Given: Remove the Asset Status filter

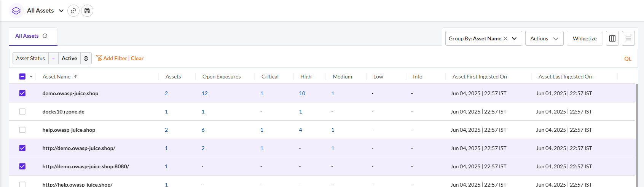Looking at the screenshot, I should point(86,58).
